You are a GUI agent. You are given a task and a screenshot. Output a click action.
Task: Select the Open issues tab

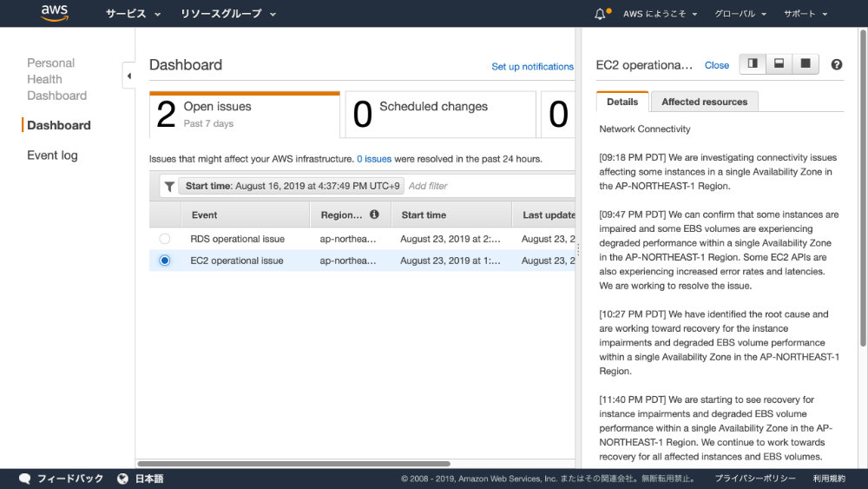click(x=244, y=115)
